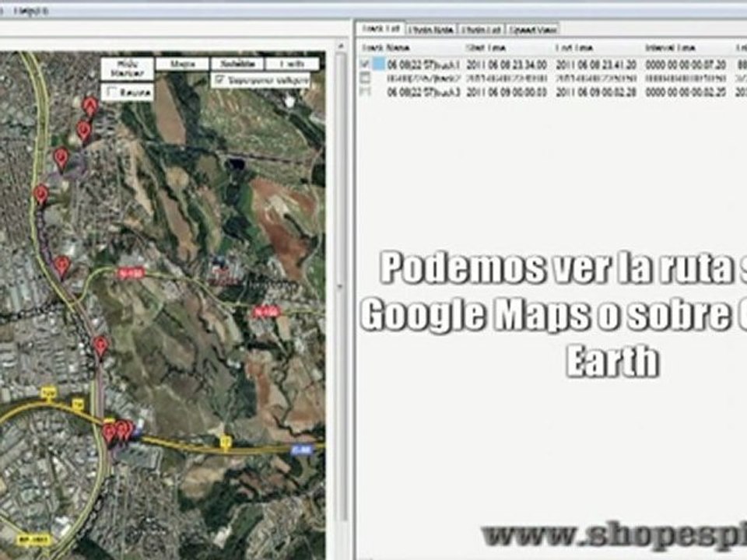The image size is (747, 560).
Task: Select start time 2011 06 08 23:34:00
Action: click(x=507, y=65)
